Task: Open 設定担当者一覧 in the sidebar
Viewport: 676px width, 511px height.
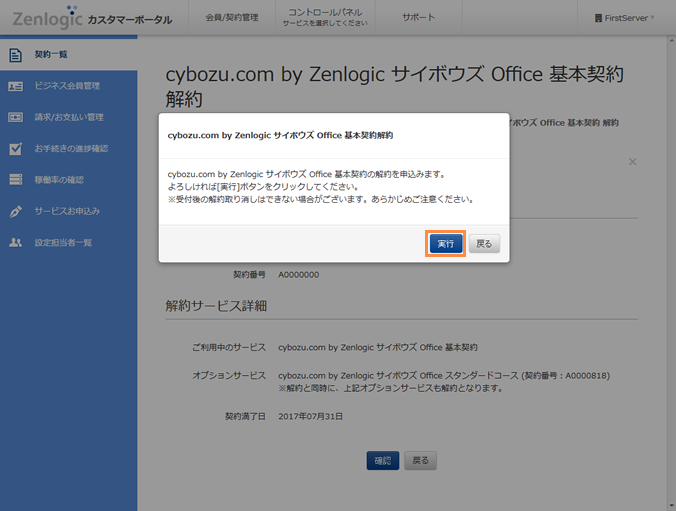Action: 69,243
